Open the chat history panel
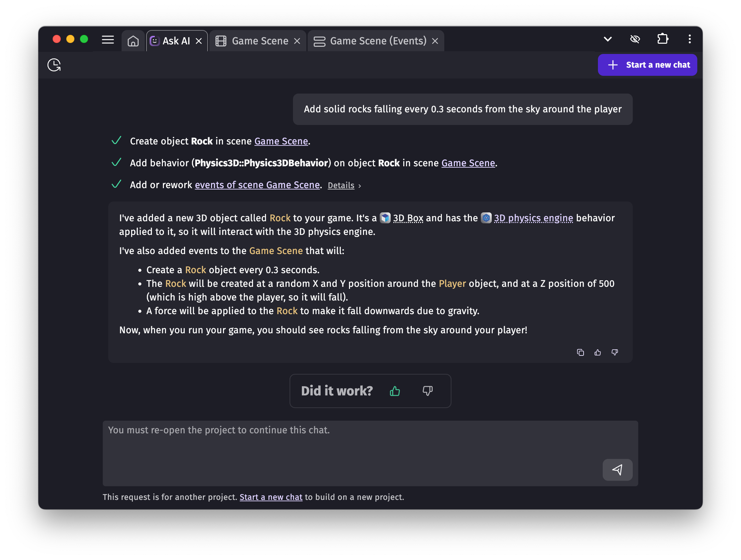The width and height of the screenshot is (741, 560). 55,65
